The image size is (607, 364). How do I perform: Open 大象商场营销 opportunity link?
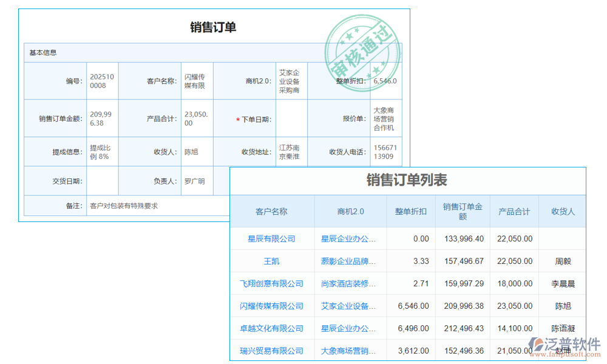click(x=349, y=350)
